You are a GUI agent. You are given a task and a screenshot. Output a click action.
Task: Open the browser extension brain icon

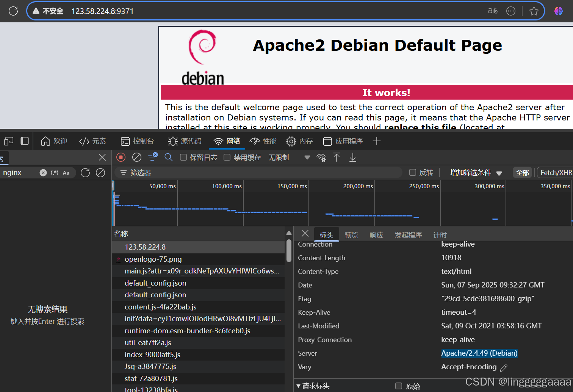pos(559,11)
